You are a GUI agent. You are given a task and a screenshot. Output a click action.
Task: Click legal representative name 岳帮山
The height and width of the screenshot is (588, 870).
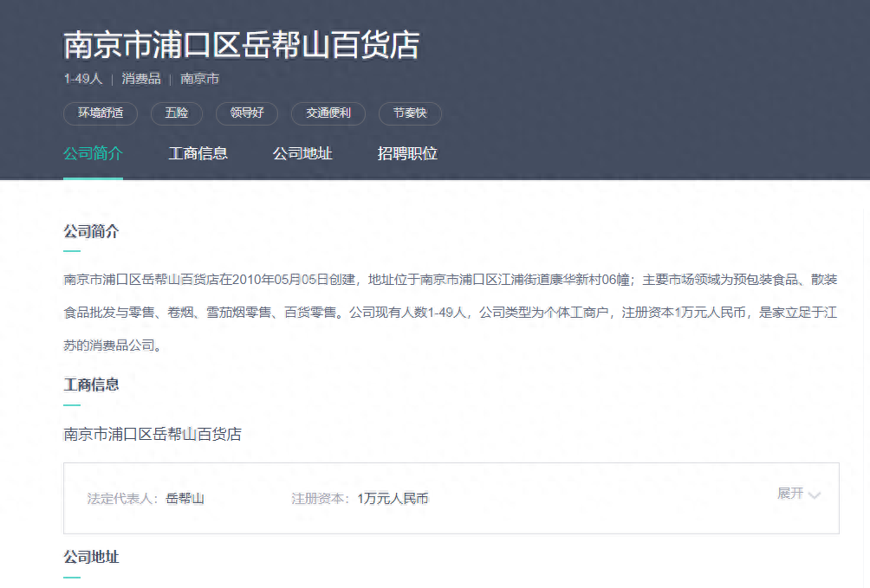185,499
